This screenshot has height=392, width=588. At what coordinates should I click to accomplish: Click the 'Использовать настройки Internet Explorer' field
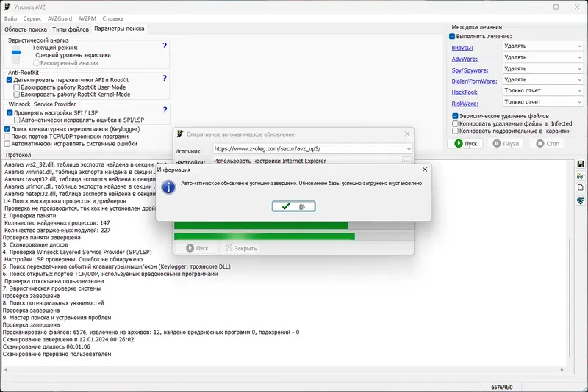(307, 161)
